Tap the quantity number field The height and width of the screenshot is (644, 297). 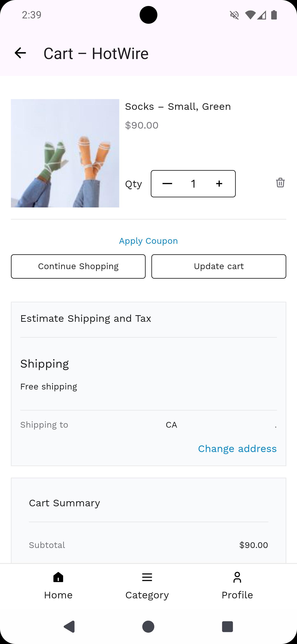coord(193,184)
